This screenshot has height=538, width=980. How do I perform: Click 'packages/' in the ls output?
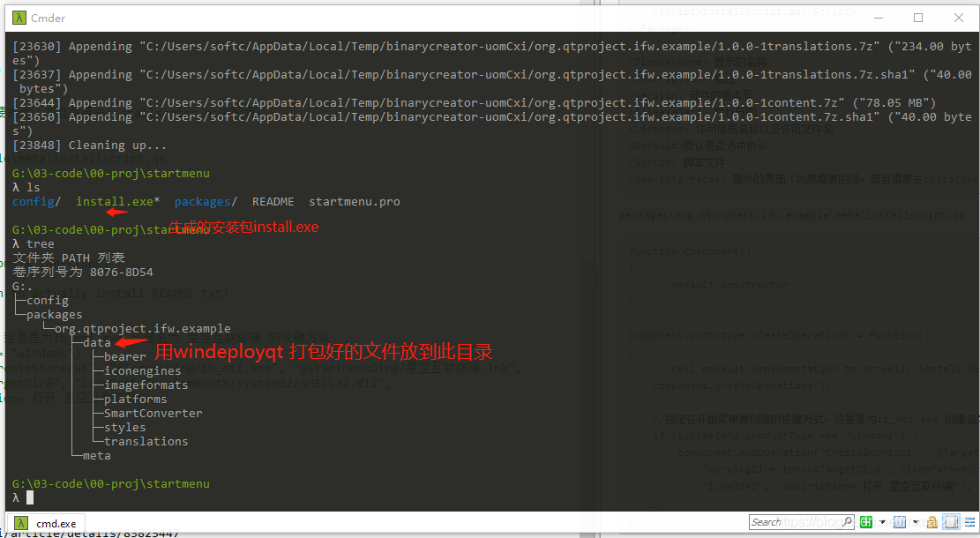[206, 202]
